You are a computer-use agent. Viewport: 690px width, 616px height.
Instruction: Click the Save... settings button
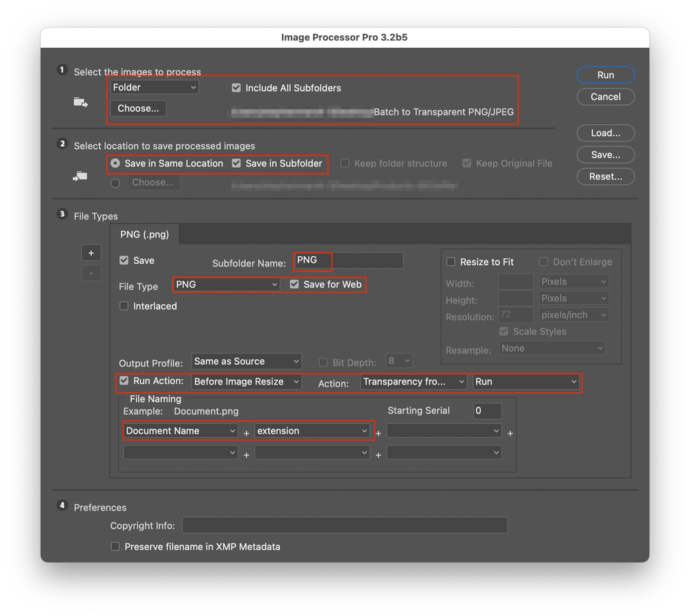(606, 155)
